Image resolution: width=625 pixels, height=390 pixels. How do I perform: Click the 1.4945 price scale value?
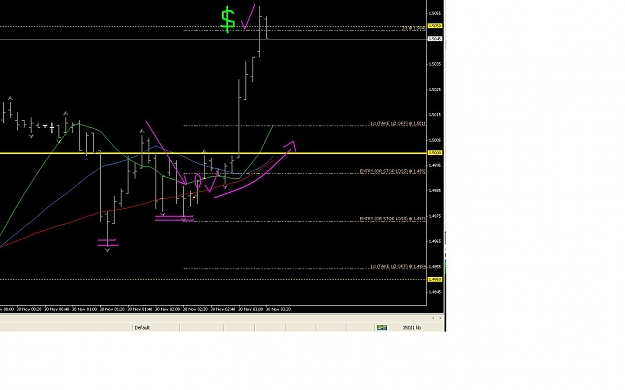click(x=434, y=292)
